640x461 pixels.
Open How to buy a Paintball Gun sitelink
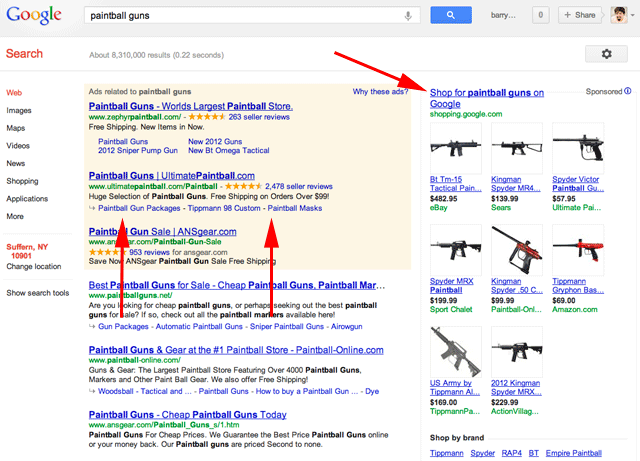[x=307, y=391]
